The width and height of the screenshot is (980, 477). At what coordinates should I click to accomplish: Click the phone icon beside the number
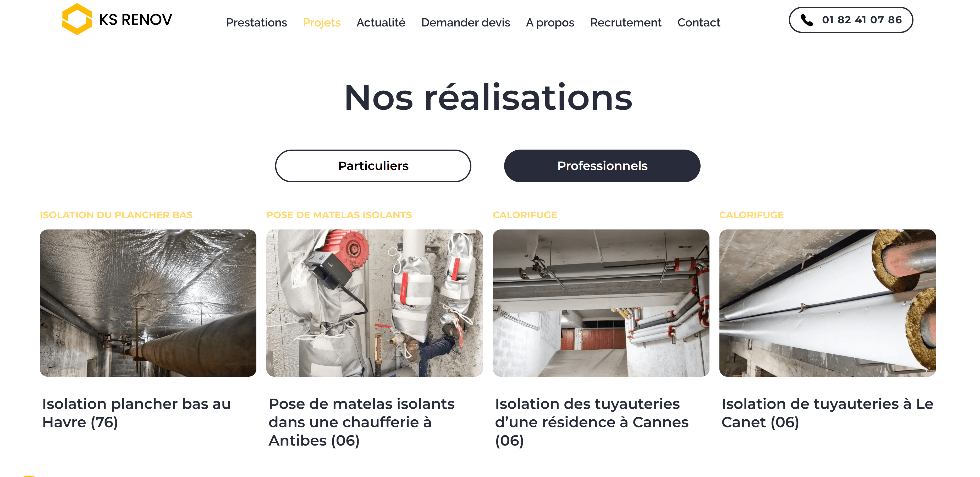click(807, 20)
